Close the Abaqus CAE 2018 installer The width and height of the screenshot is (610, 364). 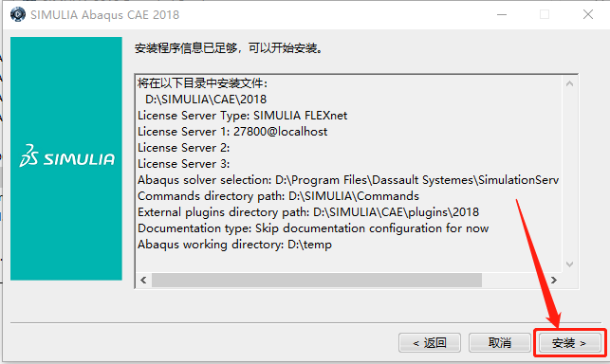588,15
